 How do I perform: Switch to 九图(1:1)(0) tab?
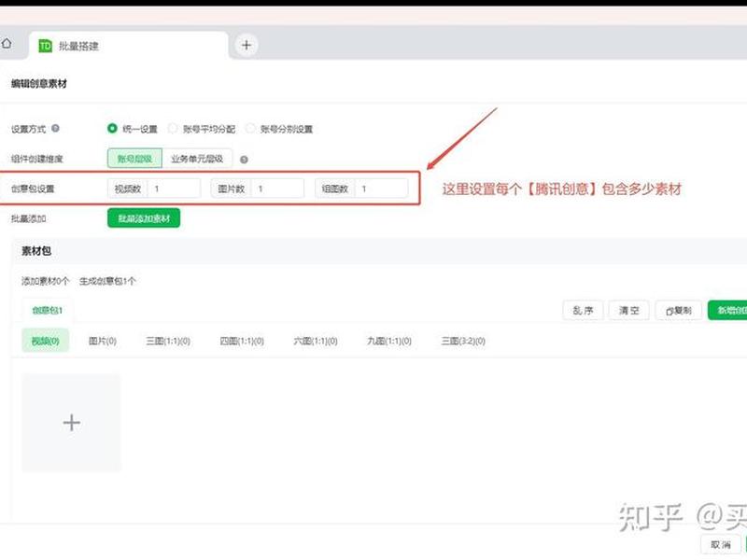pos(389,341)
